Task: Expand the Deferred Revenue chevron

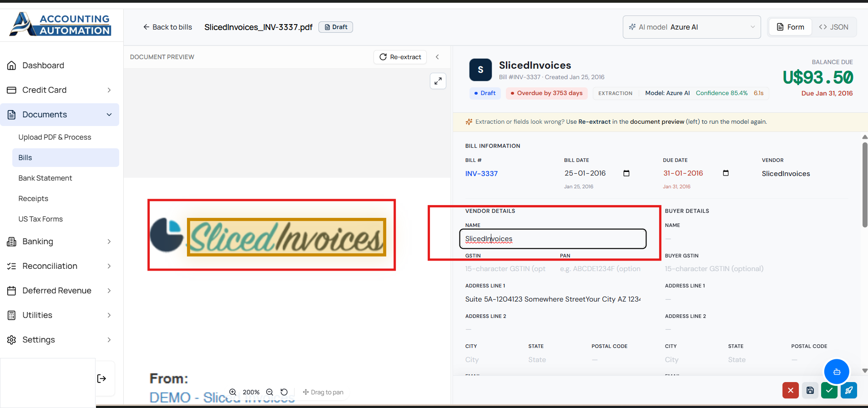Action: click(x=109, y=291)
